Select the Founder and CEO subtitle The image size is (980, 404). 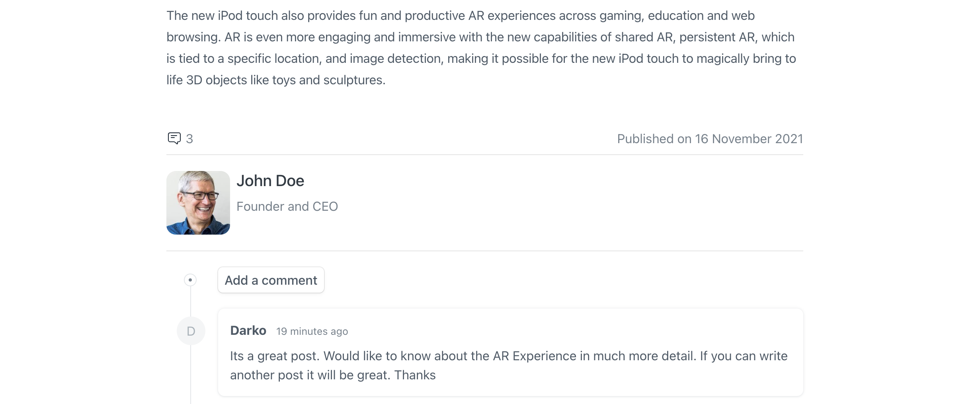tap(287, 206)
